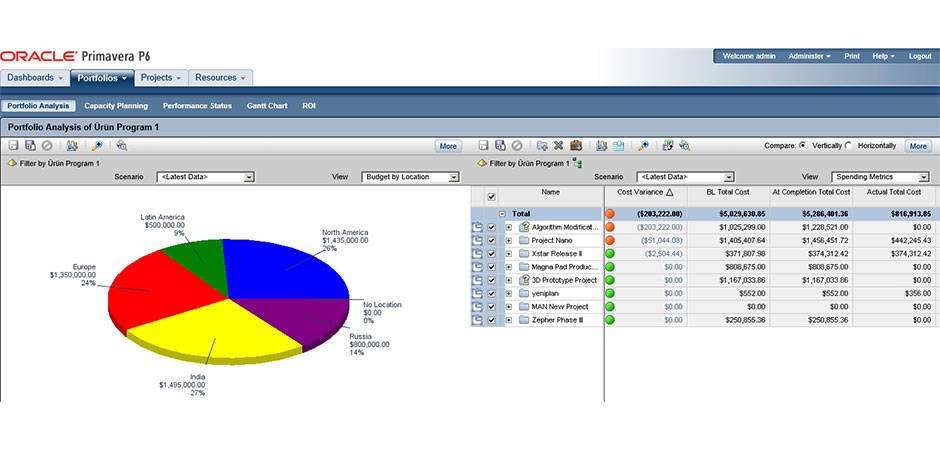Open the left pane Scenario dropdown

(x=206, y=177)
